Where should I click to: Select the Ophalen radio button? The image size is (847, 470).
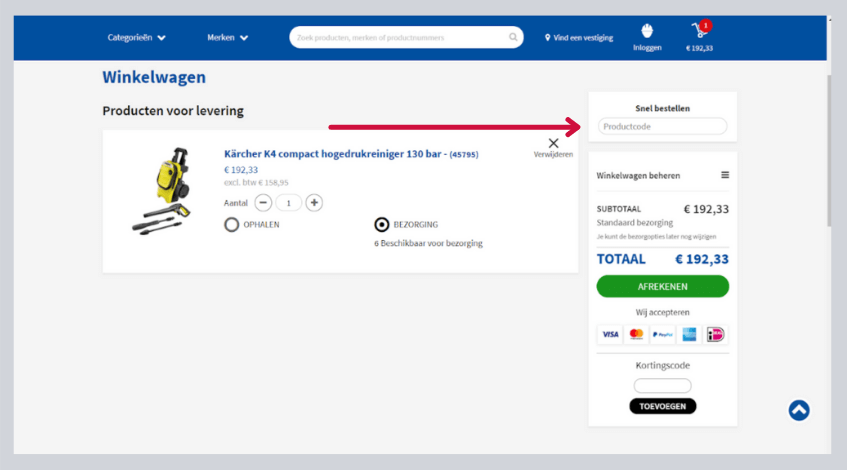tap(232, 224)
